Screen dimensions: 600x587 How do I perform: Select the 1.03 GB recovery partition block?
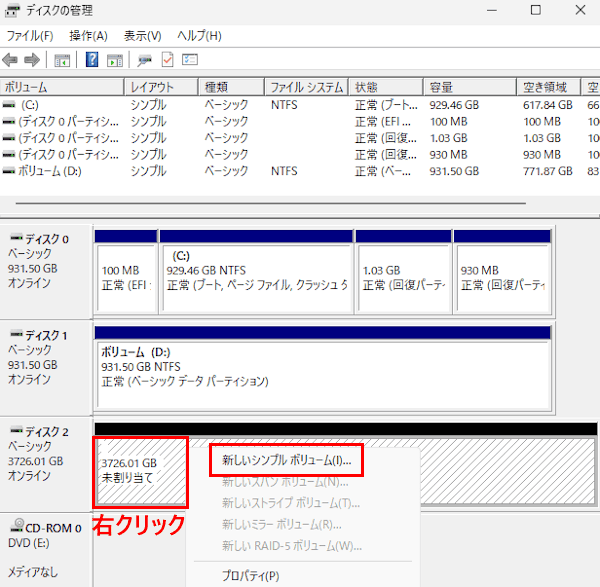404,272
